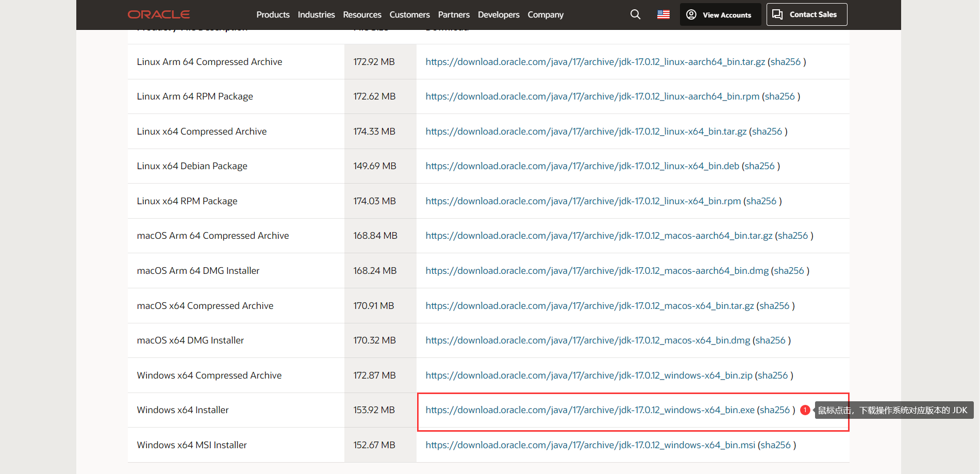The image size is (980, 474).
Task: Click the Oracle logo
Action: pos(159,14)
